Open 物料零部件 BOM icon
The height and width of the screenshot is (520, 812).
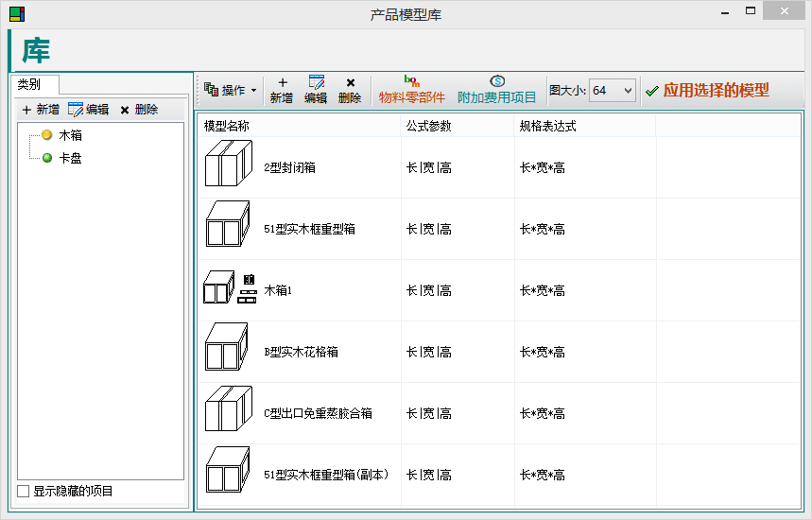point(411,82)
